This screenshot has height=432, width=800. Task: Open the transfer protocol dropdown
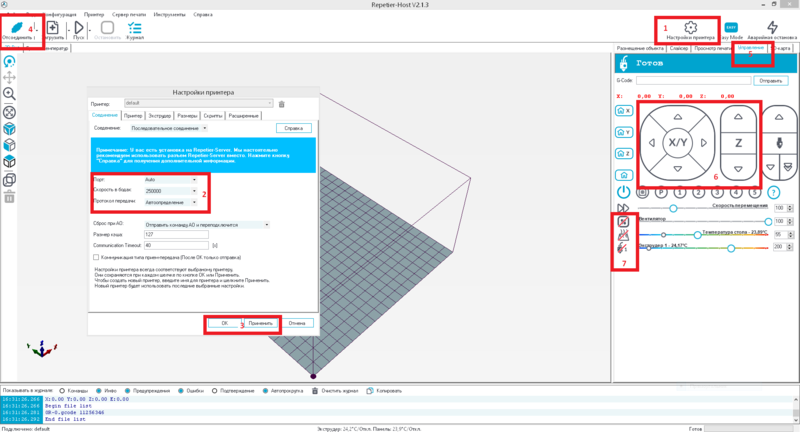(x=171, y=201)
